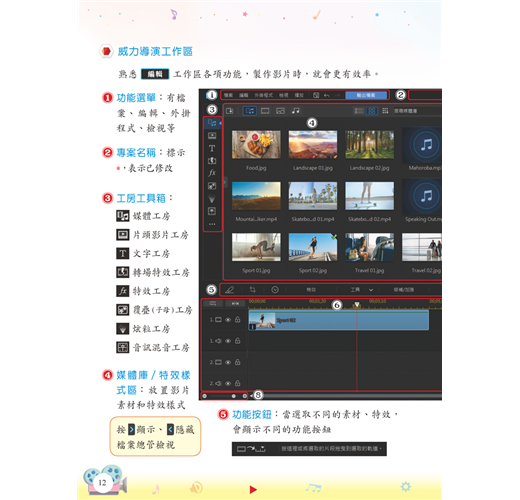
Task: Show only audio files with music note filter
Action: tap(295, 111)
